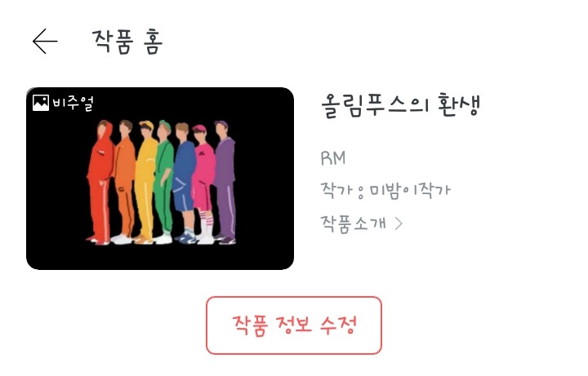This screenshot has width=588, height=376.
Task: Click the 홈 word in header
Action: tap(153, 42)
